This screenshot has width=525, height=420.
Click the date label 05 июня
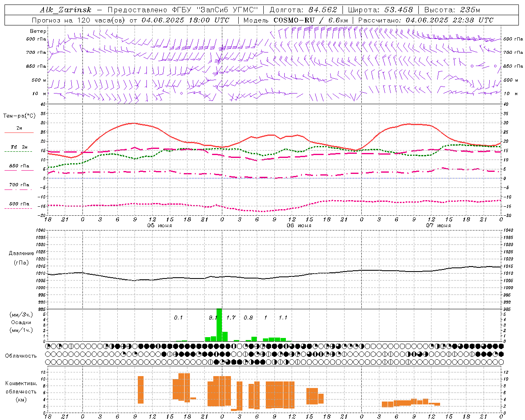[160, 226]
